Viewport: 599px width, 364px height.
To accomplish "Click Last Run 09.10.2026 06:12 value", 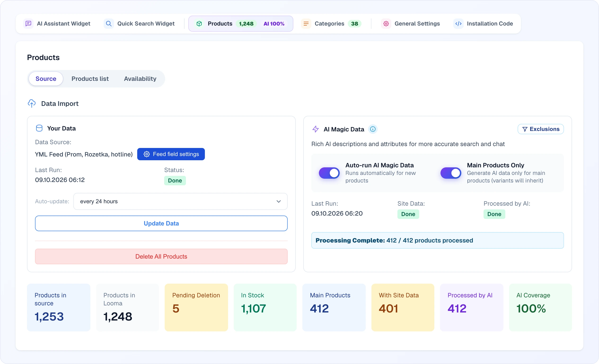I will (x=60, y=180).
